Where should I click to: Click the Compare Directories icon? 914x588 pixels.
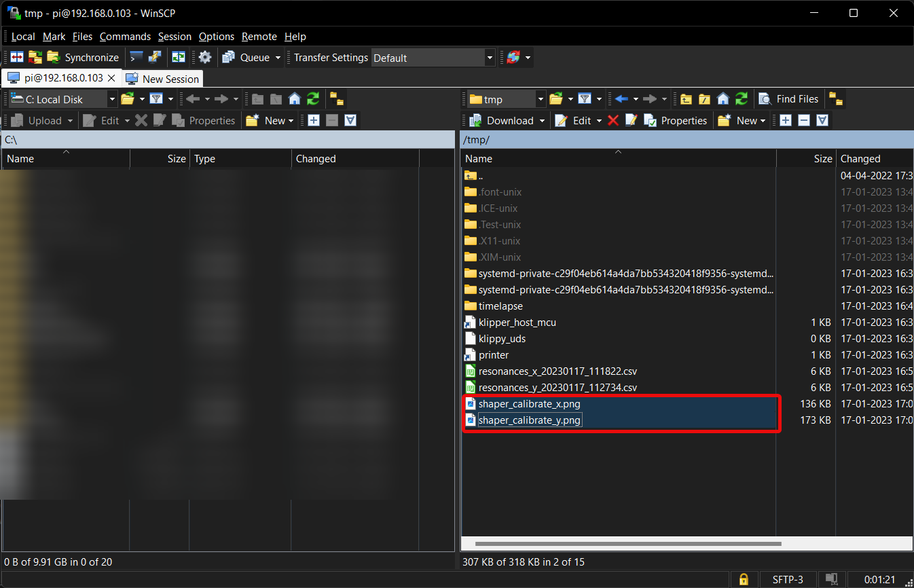(17, 58)
